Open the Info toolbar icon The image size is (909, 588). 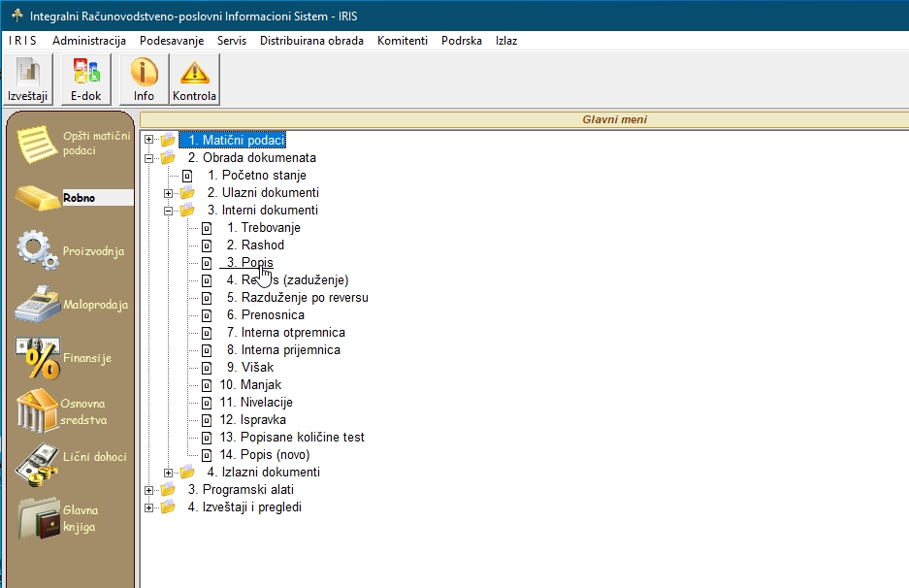click(x=144, y=79)
